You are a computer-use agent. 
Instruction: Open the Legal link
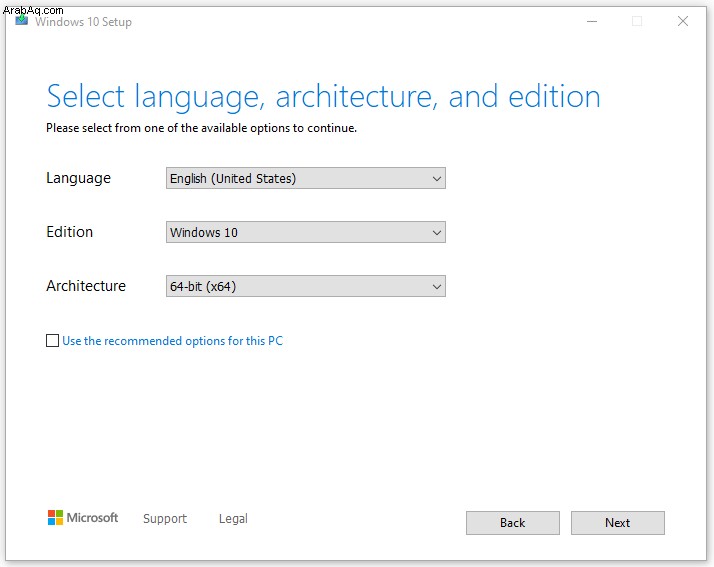pos(233,518)
